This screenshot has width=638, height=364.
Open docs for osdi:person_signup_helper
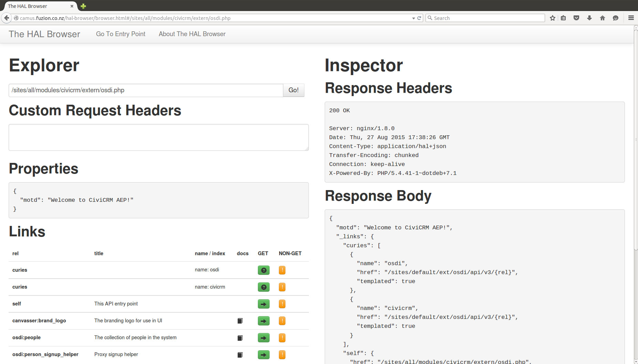tap(240, 355)
